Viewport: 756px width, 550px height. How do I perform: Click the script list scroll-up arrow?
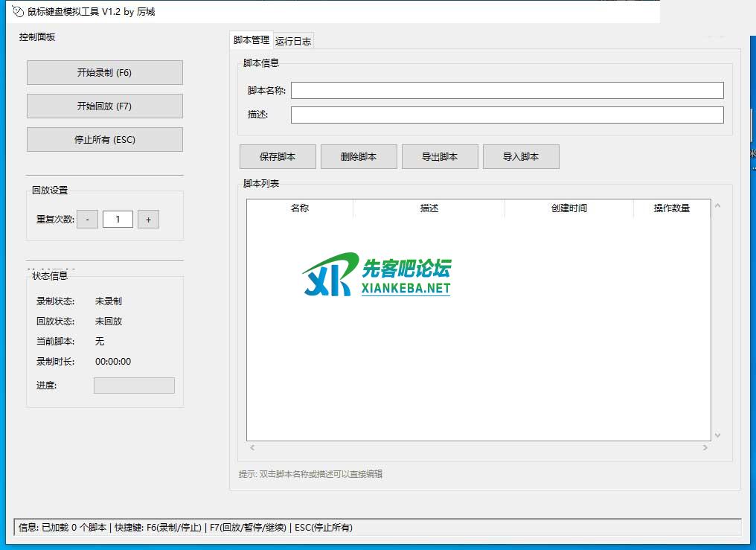coord(718,206)
